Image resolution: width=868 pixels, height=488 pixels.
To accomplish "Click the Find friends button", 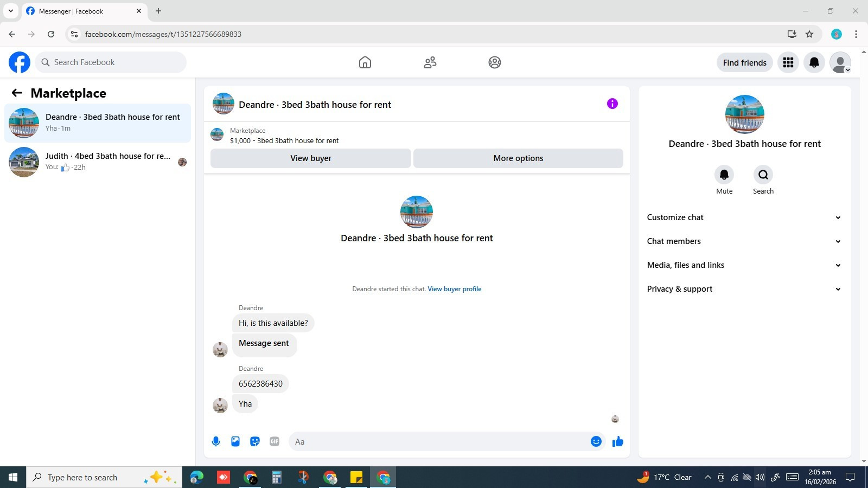I will (745, 62).
